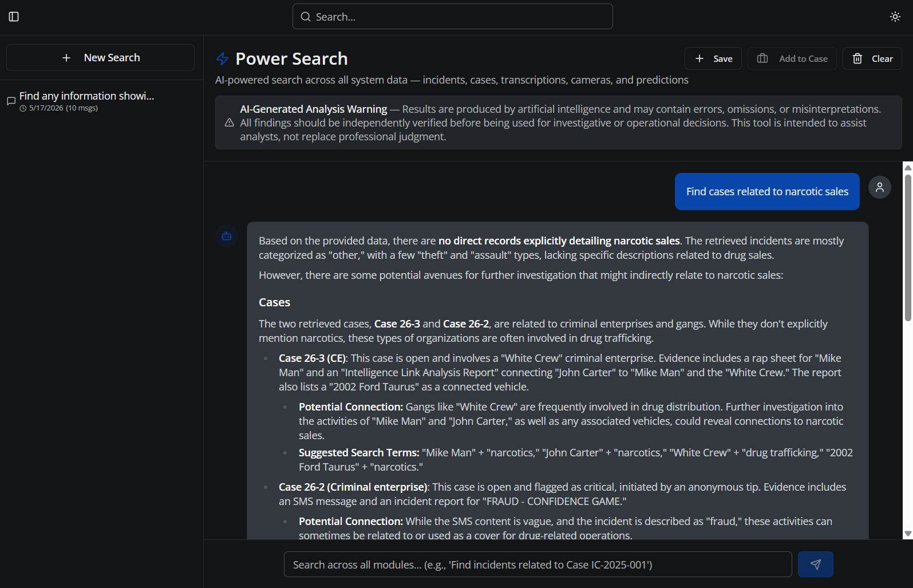
Task: Click the briefcase icon in Add to Case
Action: tap(762, 58)
